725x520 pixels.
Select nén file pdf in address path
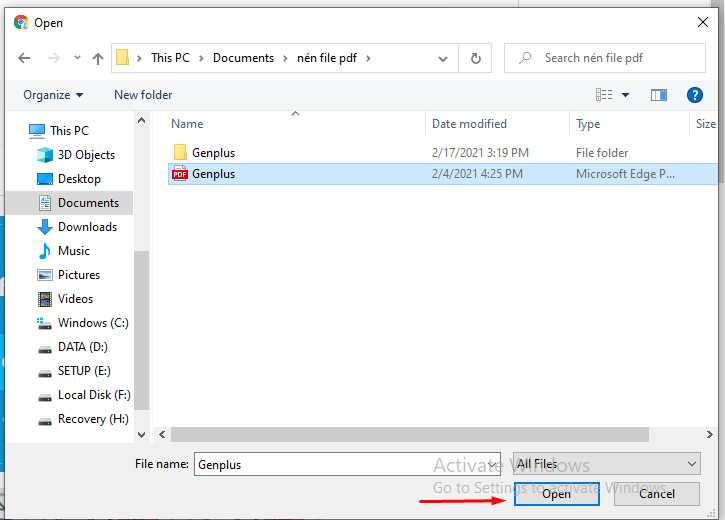coord(327,58)
